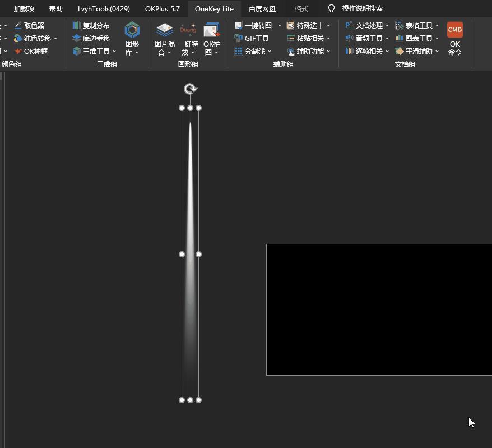Open the 格式 tab
Viewport: 492px width, 448px height.
pos(301,9)
